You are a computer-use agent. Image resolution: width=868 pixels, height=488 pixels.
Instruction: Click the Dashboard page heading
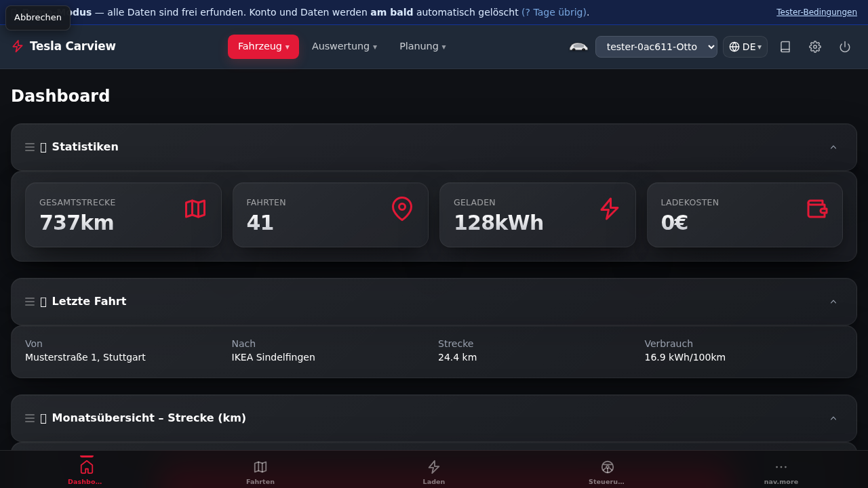pyautogui.click(x=60, y=96)
